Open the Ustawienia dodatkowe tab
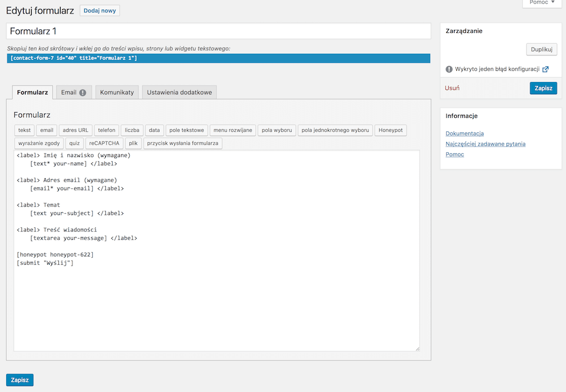 [x=179, y=92]
